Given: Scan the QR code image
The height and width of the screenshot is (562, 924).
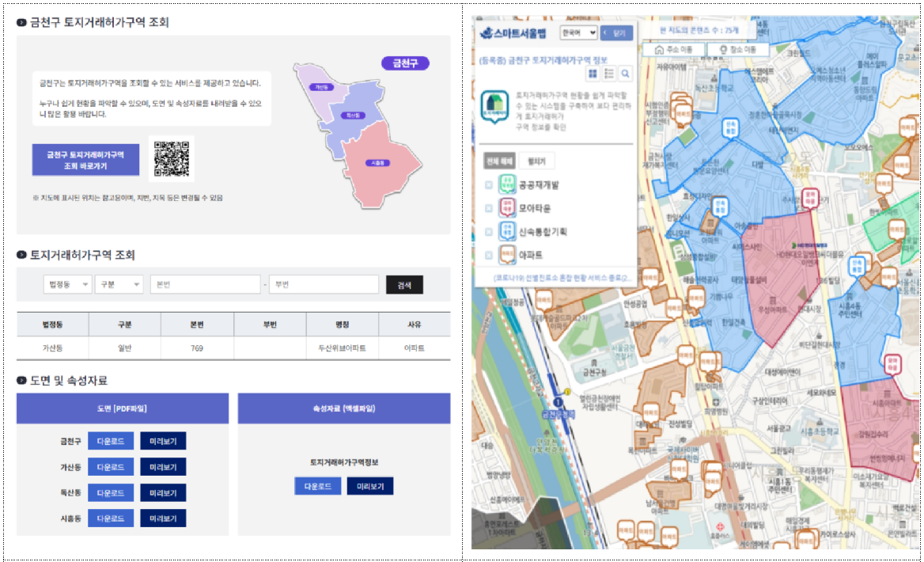Looking at the screenshot, I should tap(172, 158).
